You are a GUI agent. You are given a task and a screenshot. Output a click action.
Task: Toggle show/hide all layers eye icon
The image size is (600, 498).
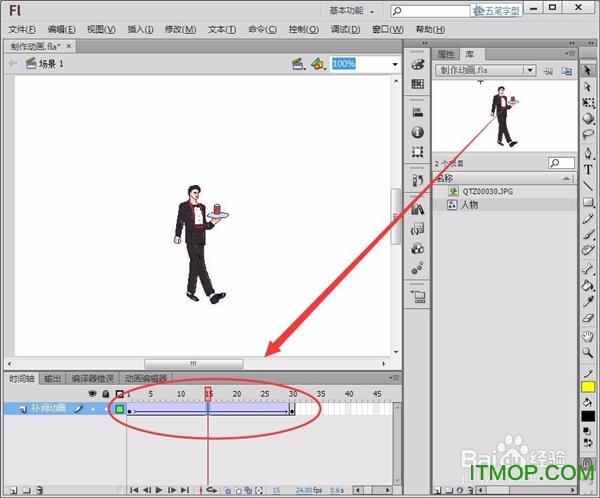click(93, 394)
